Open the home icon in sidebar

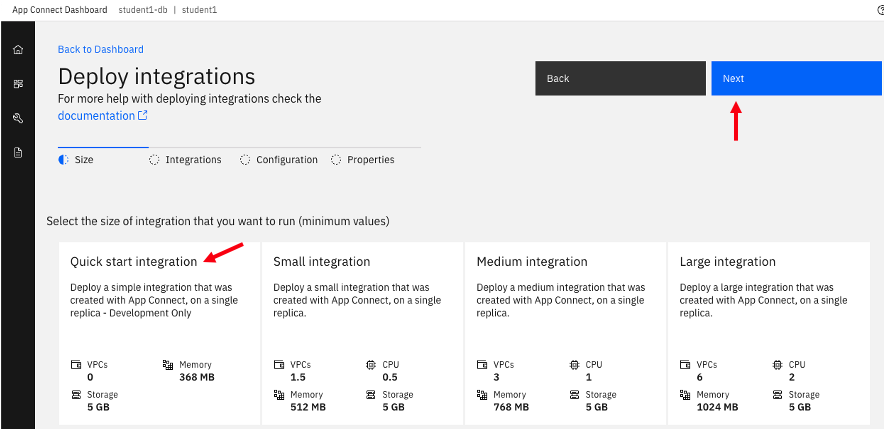pyautogui.click(x=18, y=50)
